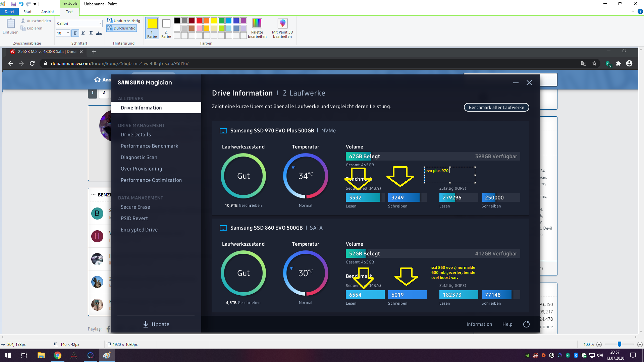644x362 pixels.
Task: Click the zoom slider handle
Action: [x=620, y=345]
